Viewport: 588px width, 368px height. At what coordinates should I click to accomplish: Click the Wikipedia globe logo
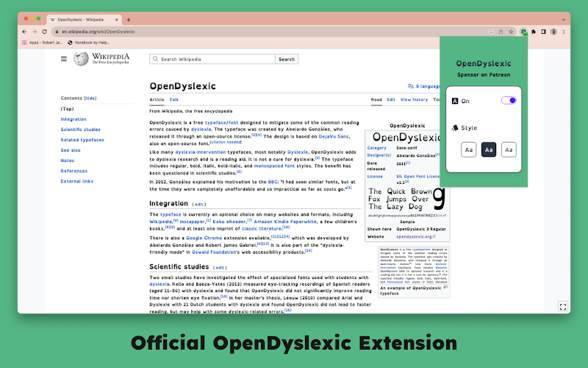click(x=81, y=59)
